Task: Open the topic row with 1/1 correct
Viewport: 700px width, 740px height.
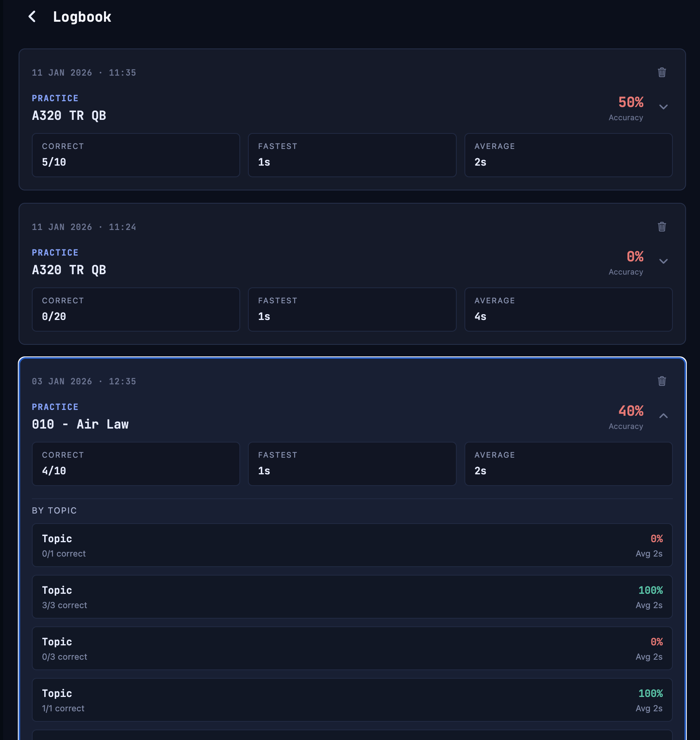Action: coord(352,700)
